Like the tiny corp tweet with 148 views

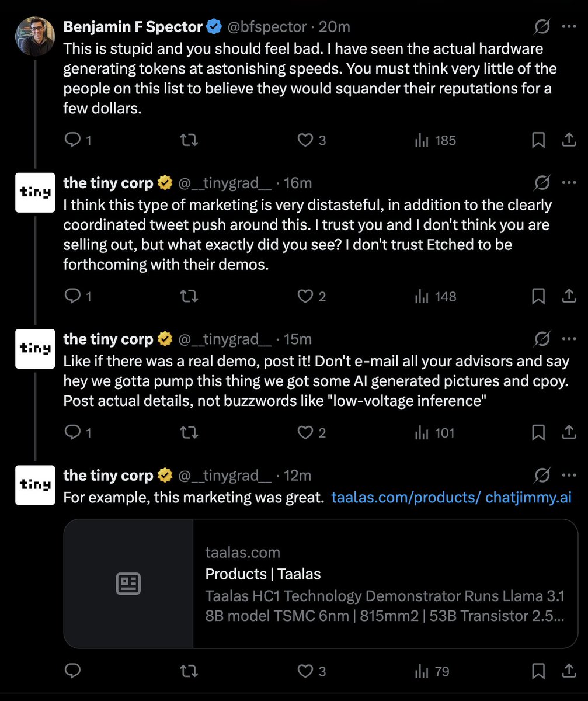[311, 297]
